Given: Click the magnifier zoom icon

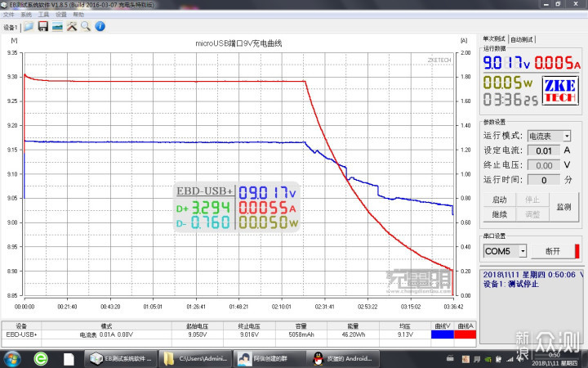Looking at the screenshot, I should [85, 26].
